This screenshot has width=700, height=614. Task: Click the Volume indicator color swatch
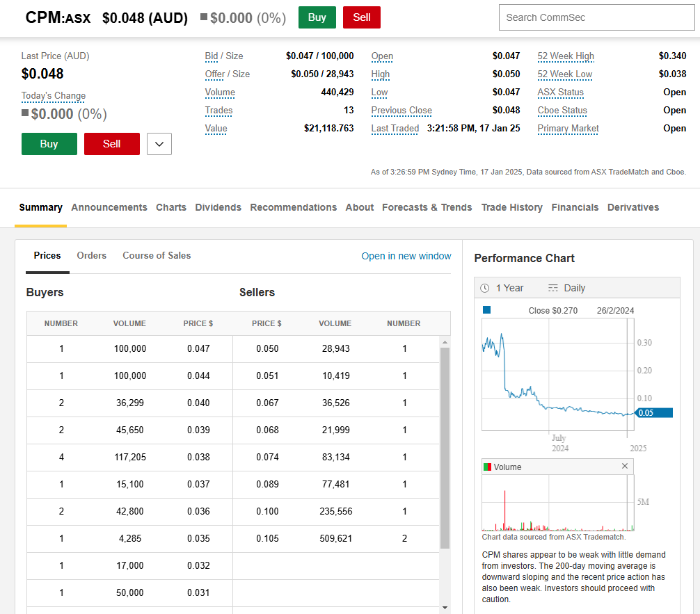(x=488, y=467)
